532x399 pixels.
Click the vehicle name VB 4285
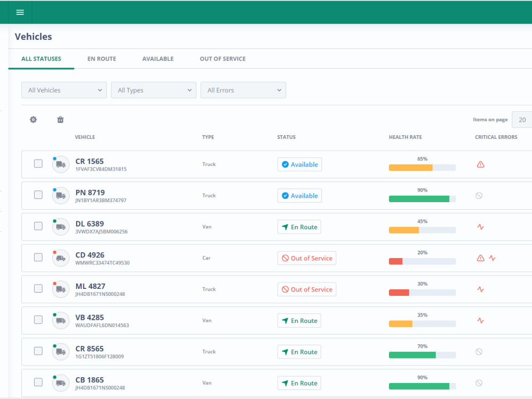(x=89, y=317)
